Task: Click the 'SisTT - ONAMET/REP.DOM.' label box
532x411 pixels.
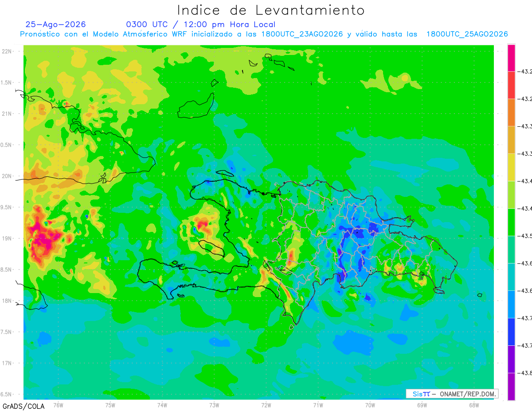Action: tap(452, 394)
